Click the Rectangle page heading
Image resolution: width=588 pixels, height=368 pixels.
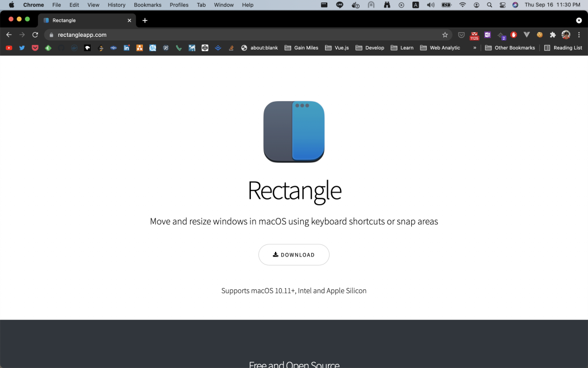point(295,191)
